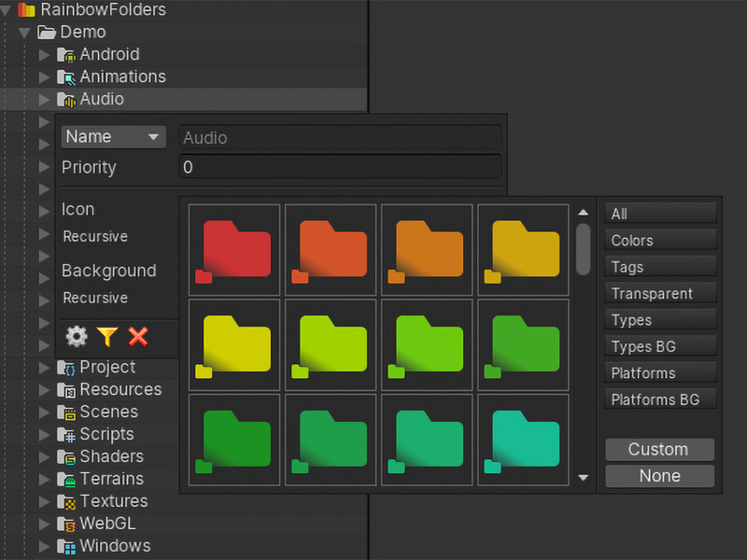This screenshot has height=560, width=747.
Task: Open the Name rule type dropdown
Action: coord(113,137)
